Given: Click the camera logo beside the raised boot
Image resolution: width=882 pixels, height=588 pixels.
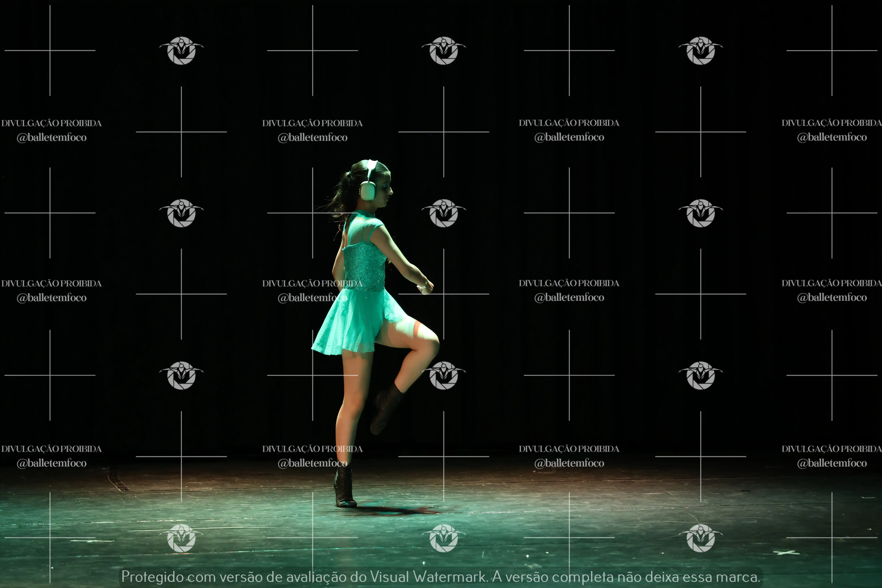Looking at the screenshot, I should point(444,375).
